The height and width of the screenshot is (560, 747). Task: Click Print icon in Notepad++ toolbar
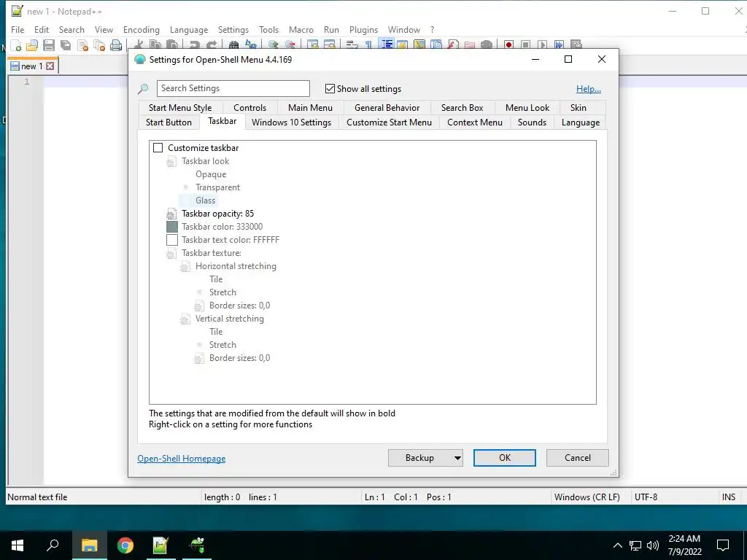point(116,46)
